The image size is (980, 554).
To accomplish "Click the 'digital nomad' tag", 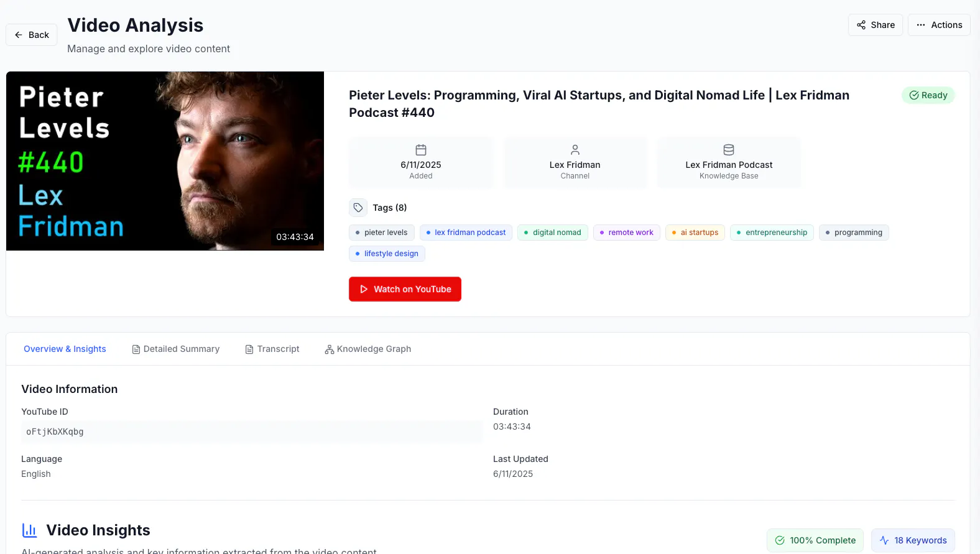I will (553, 233).
